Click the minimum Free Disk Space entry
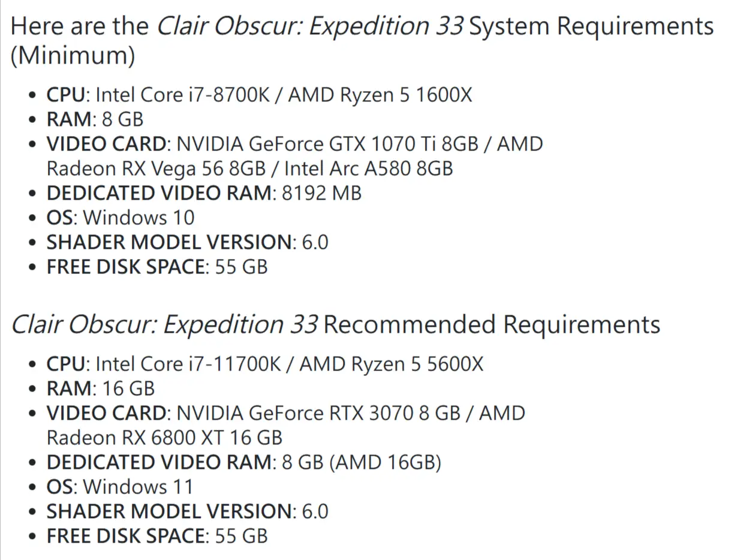The height and width of the screenshot is (560, 744). (157, 267)
